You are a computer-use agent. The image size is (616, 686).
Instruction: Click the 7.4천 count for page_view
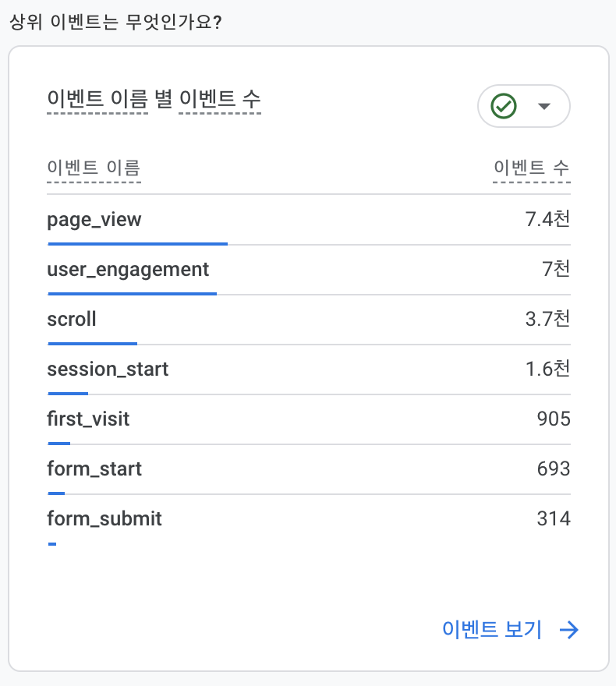click(x=547, y=219)
